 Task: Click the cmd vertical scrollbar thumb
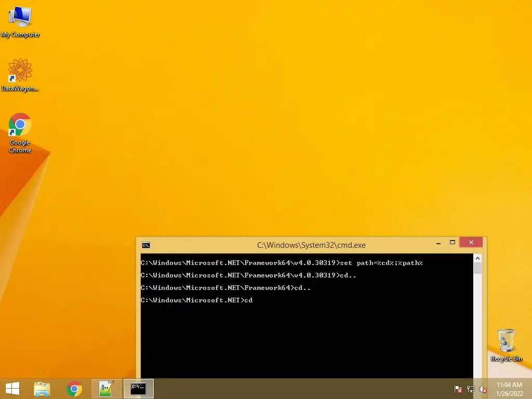tap(478, 269)
